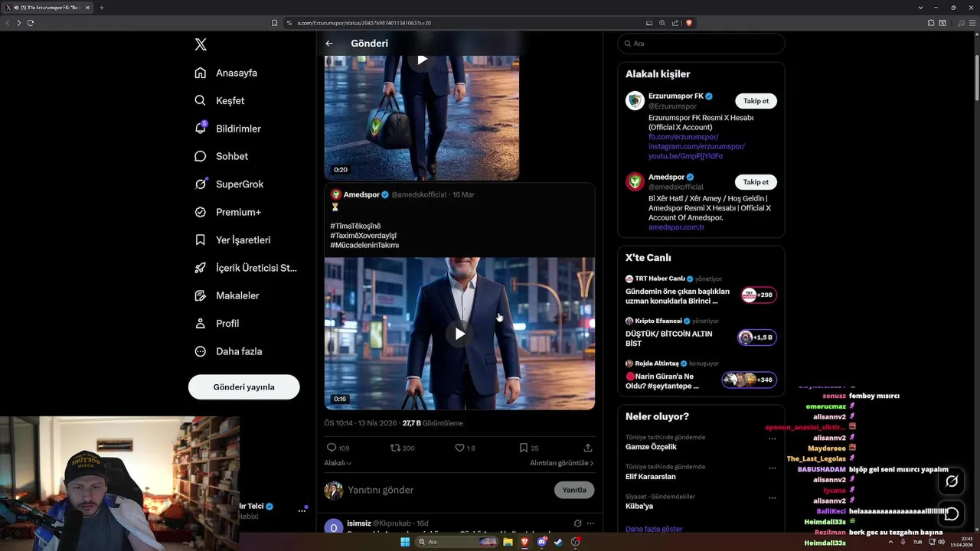The height and width of the screenshot is (551, 980).
Task: Open more options for Elif Karaarslan trend
Action: coord(772,468)
